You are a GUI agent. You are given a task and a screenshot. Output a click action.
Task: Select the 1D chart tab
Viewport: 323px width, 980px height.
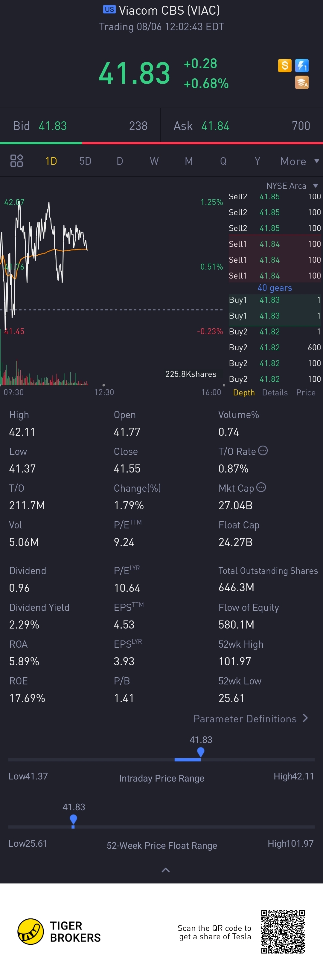pyautogui.click(x=51, y=161)
